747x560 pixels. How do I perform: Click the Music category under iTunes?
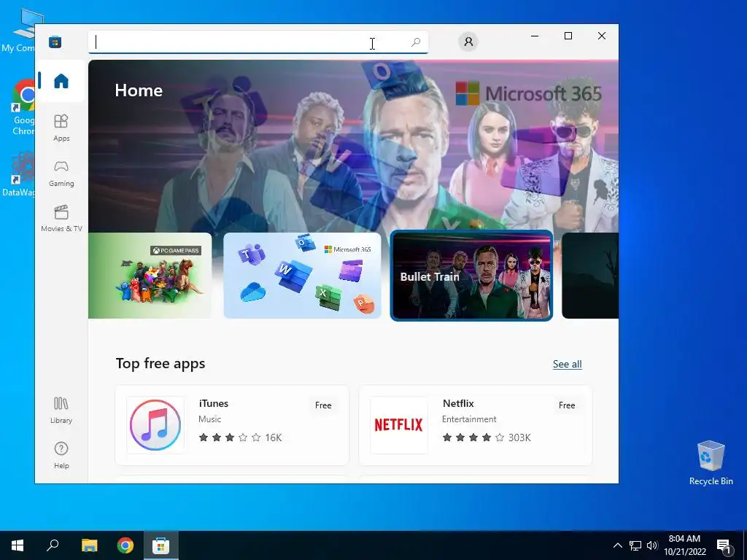209,419
